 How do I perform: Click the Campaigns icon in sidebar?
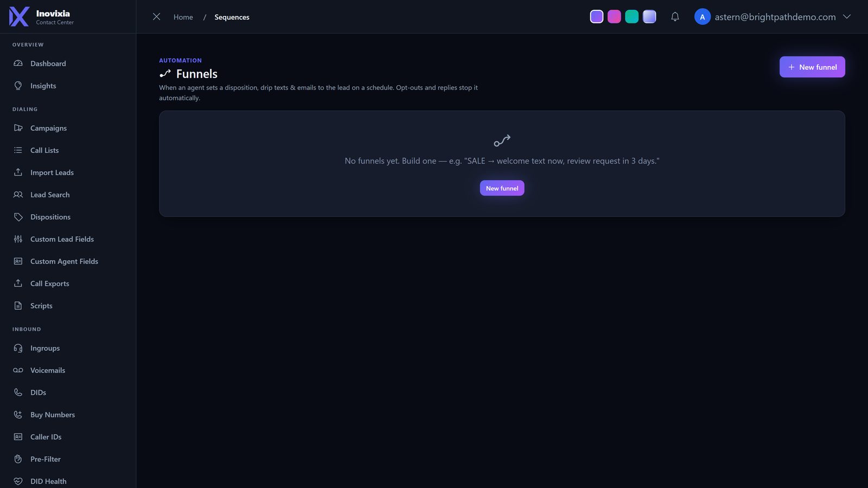click(18, 128)
